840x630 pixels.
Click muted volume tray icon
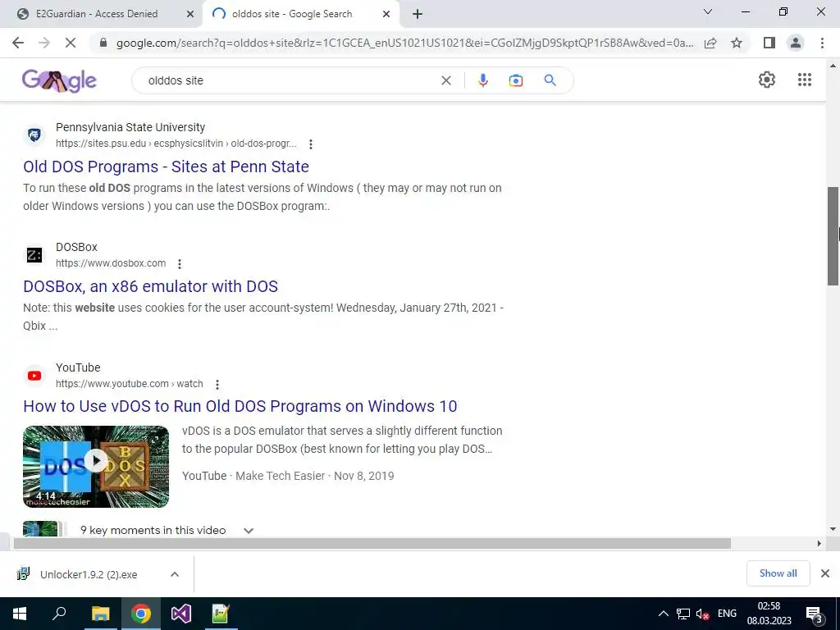click(x=702, y=614)
